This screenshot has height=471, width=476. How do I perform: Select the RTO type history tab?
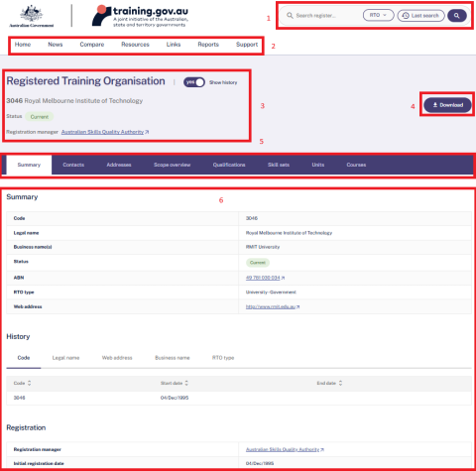pyautogui.click(x=223, y=358)
